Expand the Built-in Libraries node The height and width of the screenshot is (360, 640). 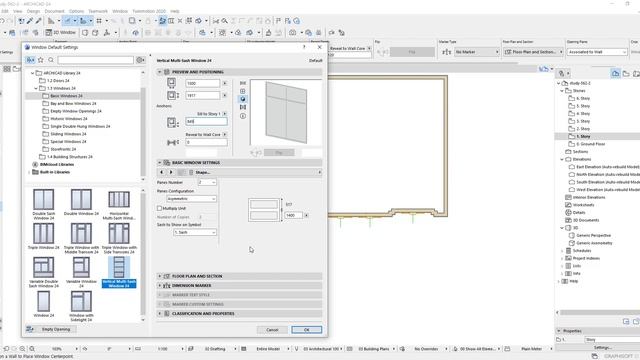(29, 172)
